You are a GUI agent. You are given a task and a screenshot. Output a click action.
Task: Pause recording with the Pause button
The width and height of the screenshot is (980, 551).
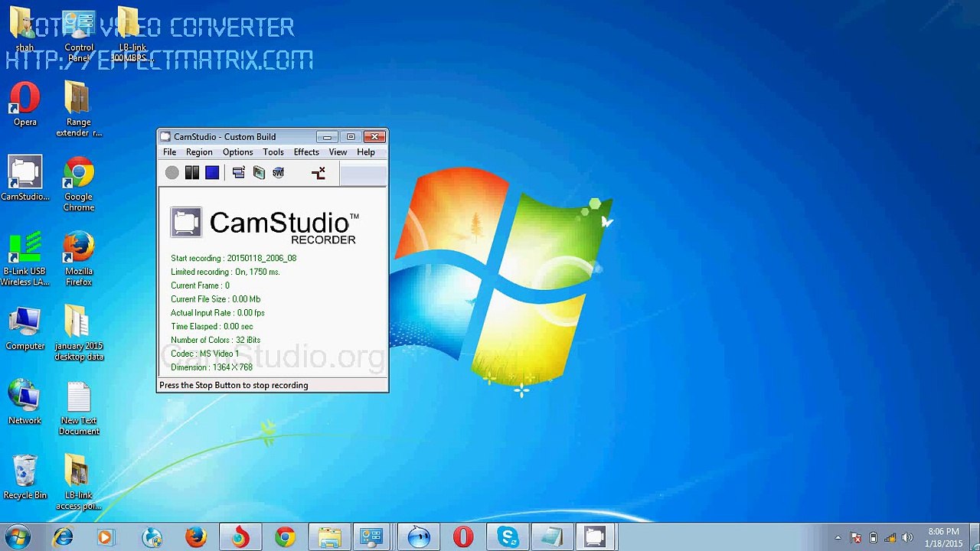pyautogui.click(x=192, y=173)
